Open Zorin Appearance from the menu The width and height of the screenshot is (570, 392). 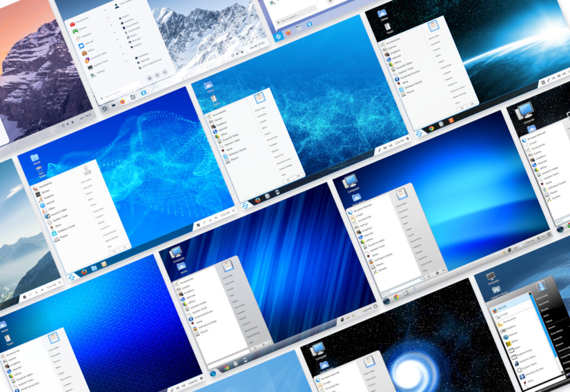pyautogui.click(x=149, y=64)
